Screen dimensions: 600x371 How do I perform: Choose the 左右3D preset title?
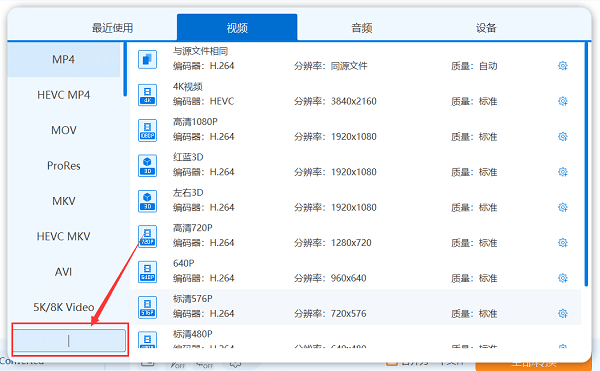[x=188, y=193]
